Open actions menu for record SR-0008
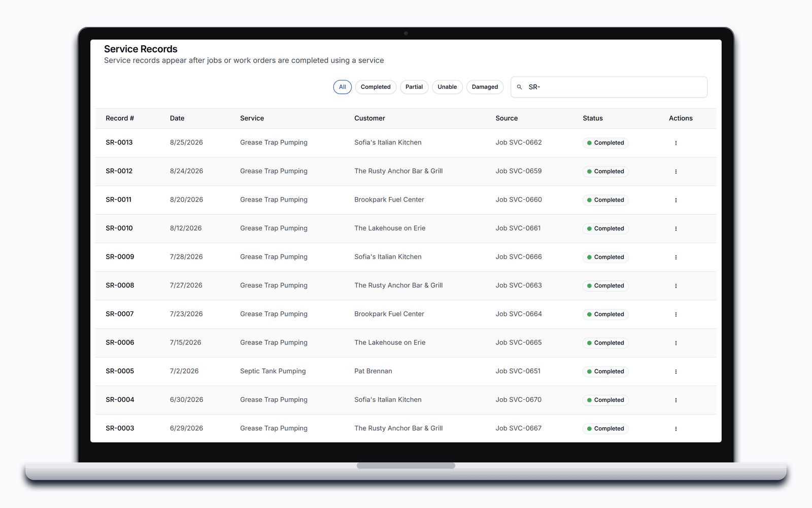The image size is (812, 508). coord(675,285)
